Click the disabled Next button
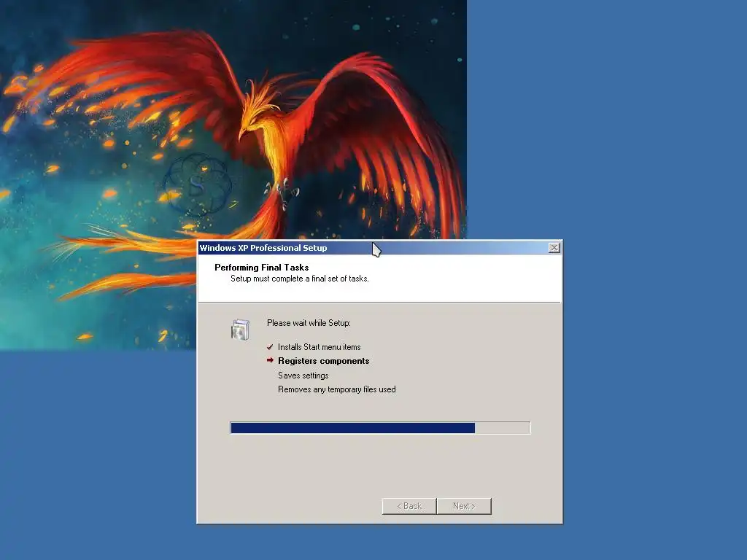This screenshot has width=747, height=560. (464, 506)
